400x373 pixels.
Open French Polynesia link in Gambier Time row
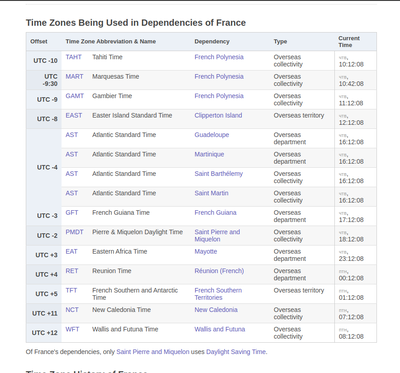coord(219,96)
